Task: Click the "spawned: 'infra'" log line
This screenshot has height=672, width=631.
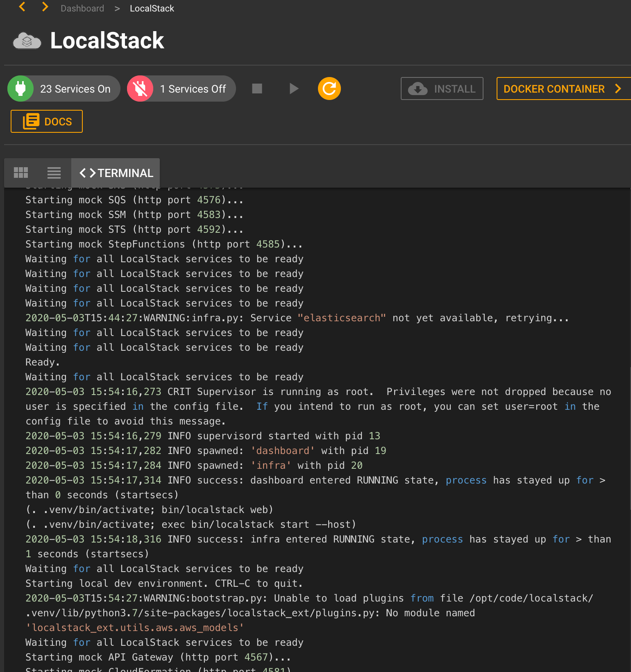Action: coord(194,465)
